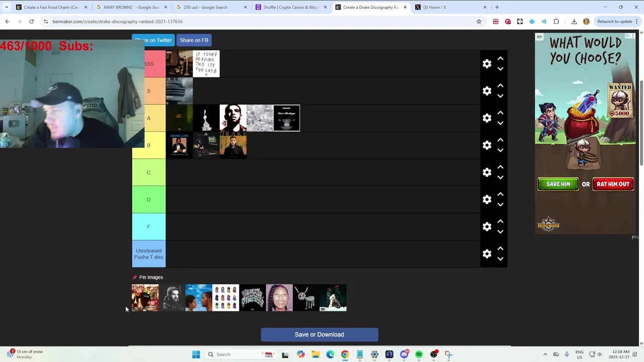Select the F tier label
The image size is (644, 362).
(148, 227)
